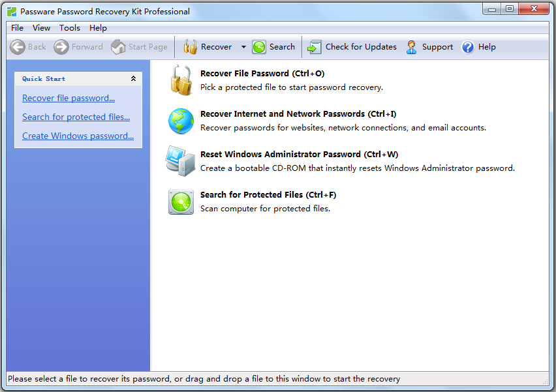
Task: Collapse the Quick Start panel
Action: (133, 79)
